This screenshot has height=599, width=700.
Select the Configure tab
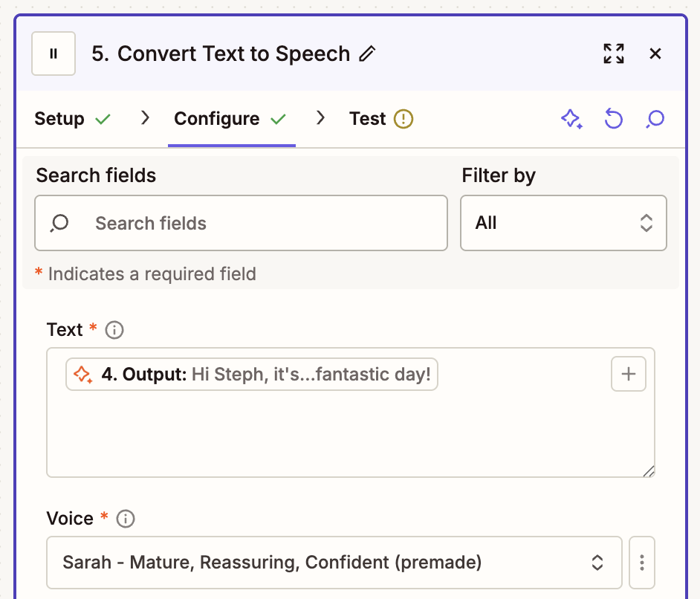[x=216, y=118]
